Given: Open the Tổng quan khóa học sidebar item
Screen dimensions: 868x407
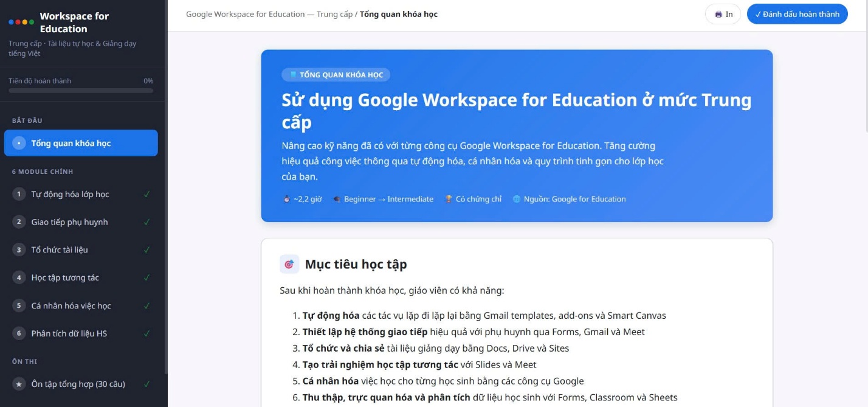Looking at the screenshot, I should coord(81,143).
